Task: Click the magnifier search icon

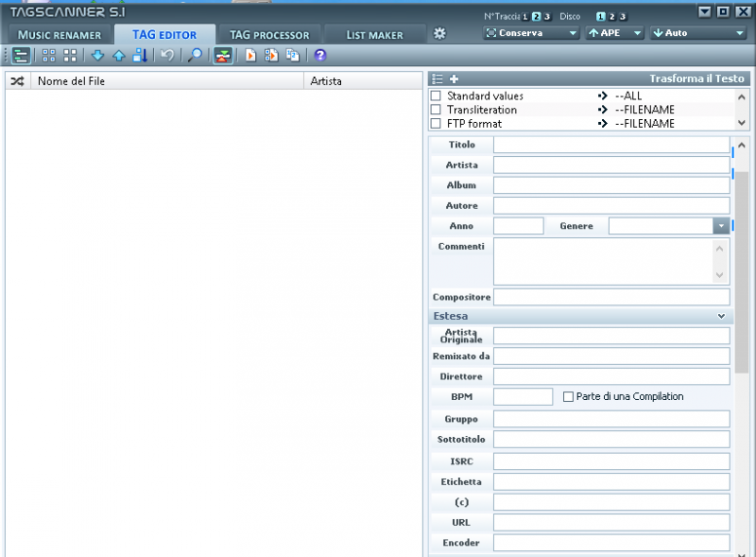Action: (x=195, y=56)
